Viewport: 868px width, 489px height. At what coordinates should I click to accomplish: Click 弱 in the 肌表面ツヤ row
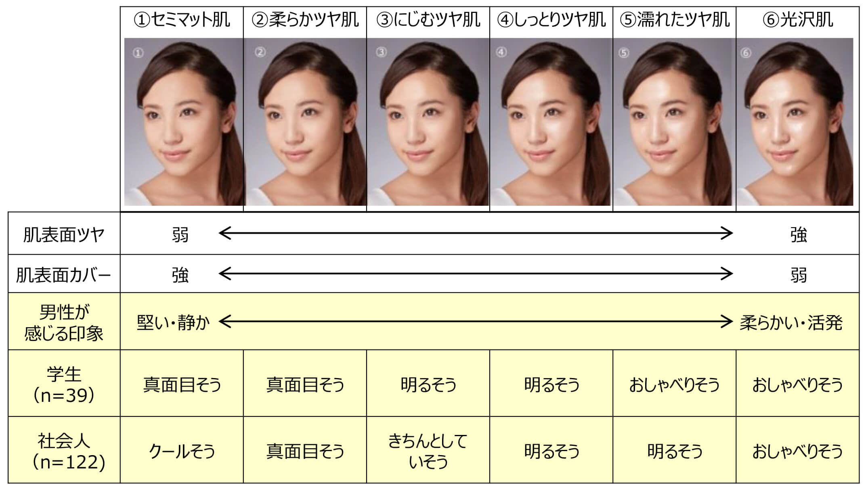(x=180, y=235)
